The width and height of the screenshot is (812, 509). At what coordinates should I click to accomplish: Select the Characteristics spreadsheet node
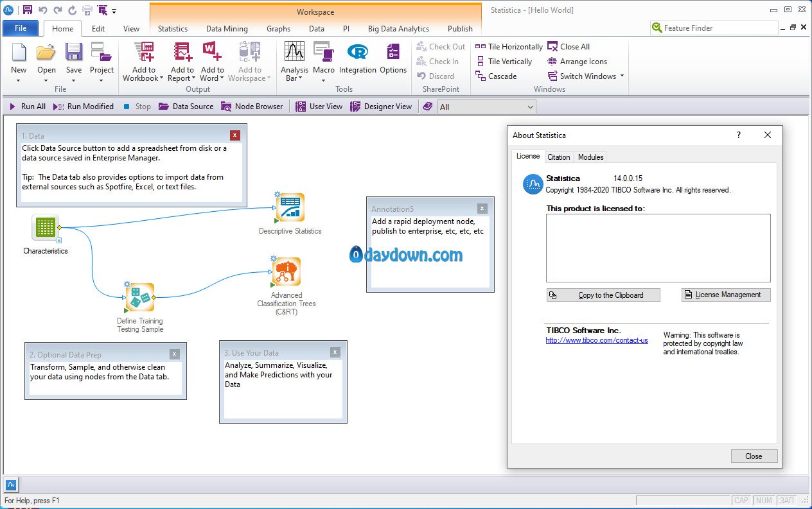(x=45, y=228)
